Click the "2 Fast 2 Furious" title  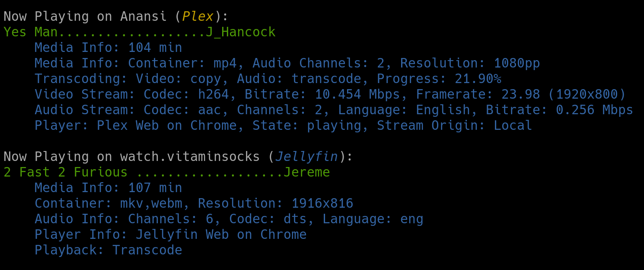tap(65, 172)
